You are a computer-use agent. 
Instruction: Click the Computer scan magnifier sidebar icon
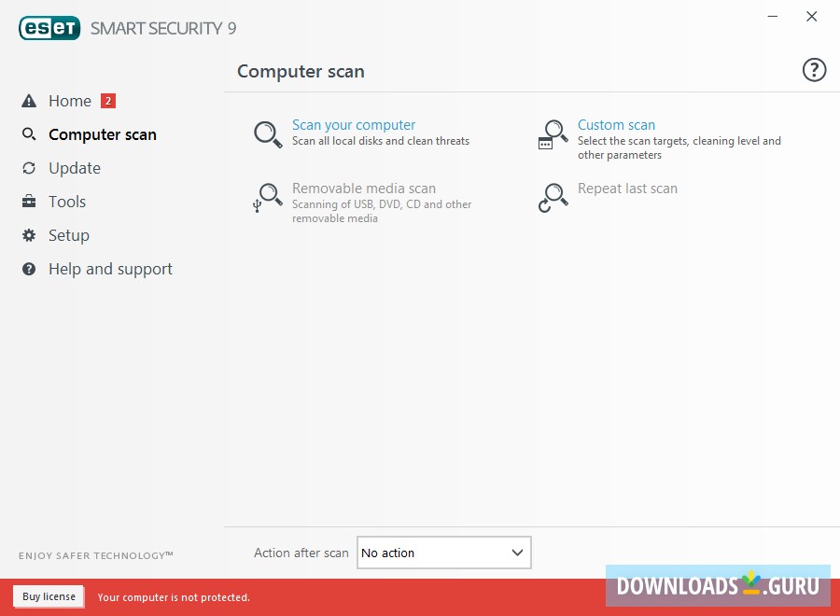(x=29, y=133)
